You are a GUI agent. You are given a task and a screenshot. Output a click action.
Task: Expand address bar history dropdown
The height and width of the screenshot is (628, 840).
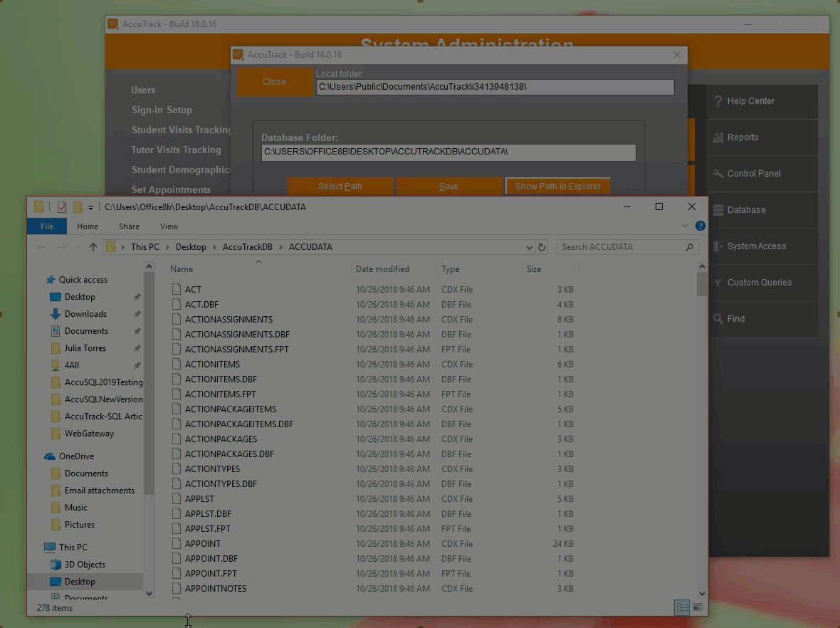(x=530, y=247)
